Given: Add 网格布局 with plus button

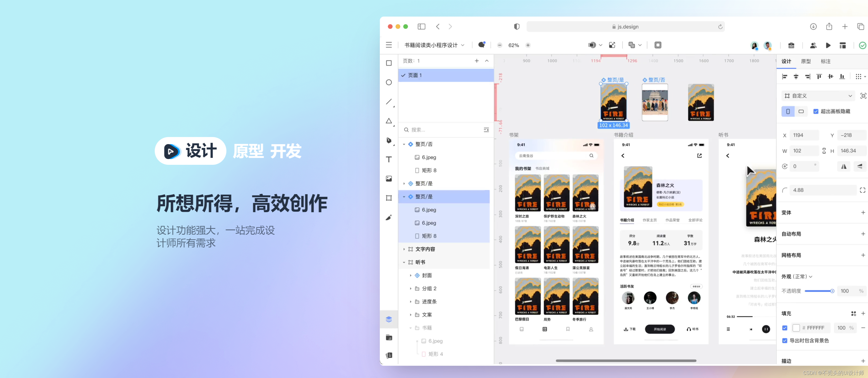Looking at the screenshot, I should [x=863, y=255].
